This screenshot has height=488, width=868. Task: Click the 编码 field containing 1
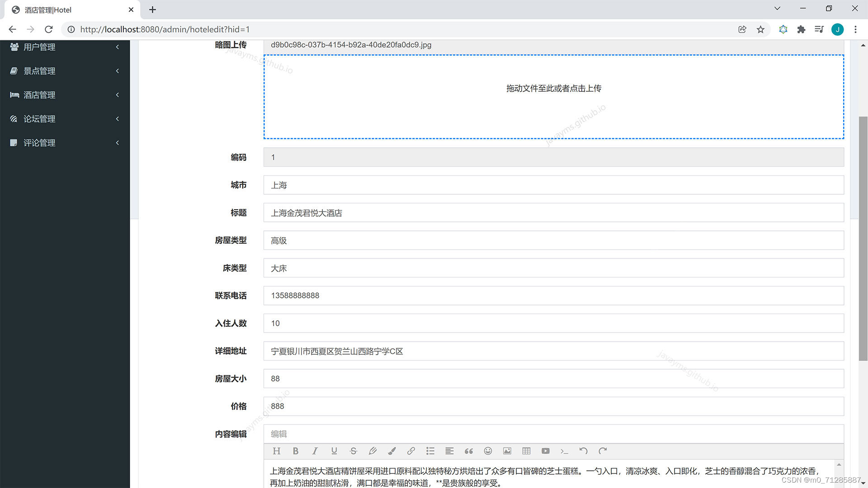click(554, 157)
